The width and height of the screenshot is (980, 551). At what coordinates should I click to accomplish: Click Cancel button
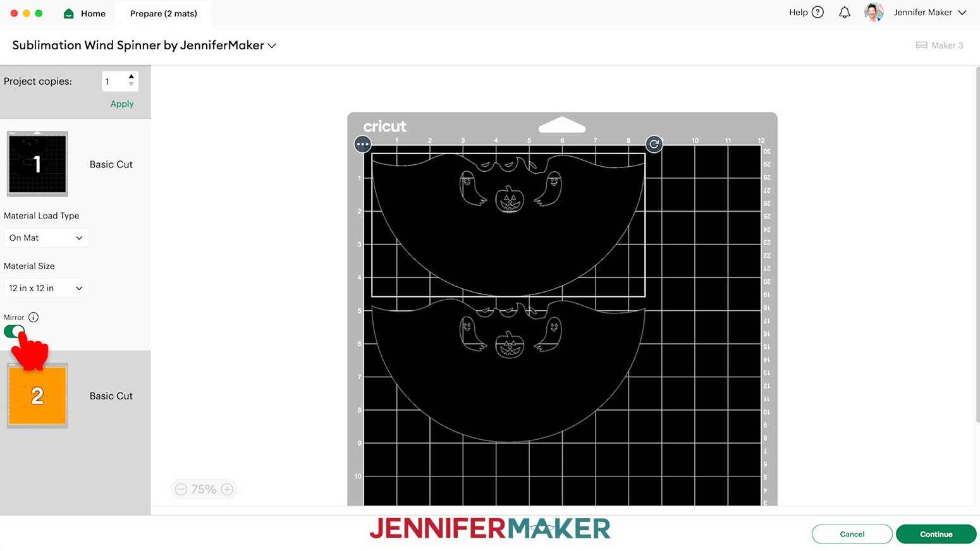(x=852, y=534)
